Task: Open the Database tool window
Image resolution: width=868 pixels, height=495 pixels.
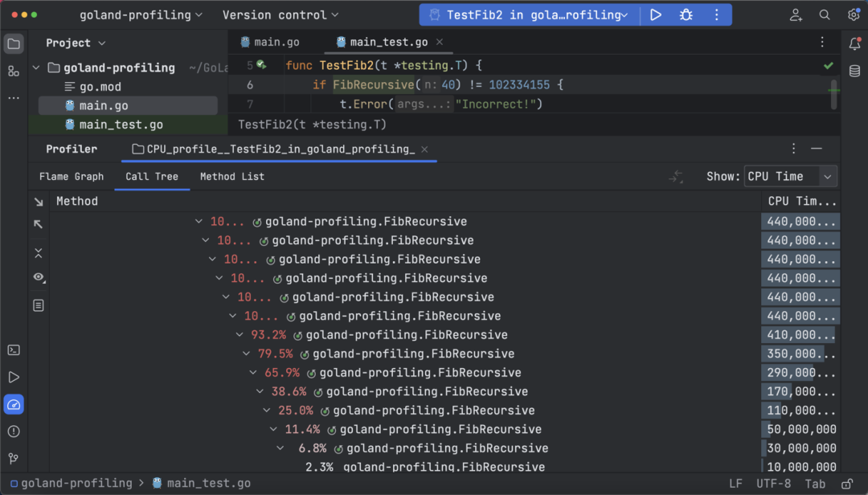Action: click(x=854, y=71)
